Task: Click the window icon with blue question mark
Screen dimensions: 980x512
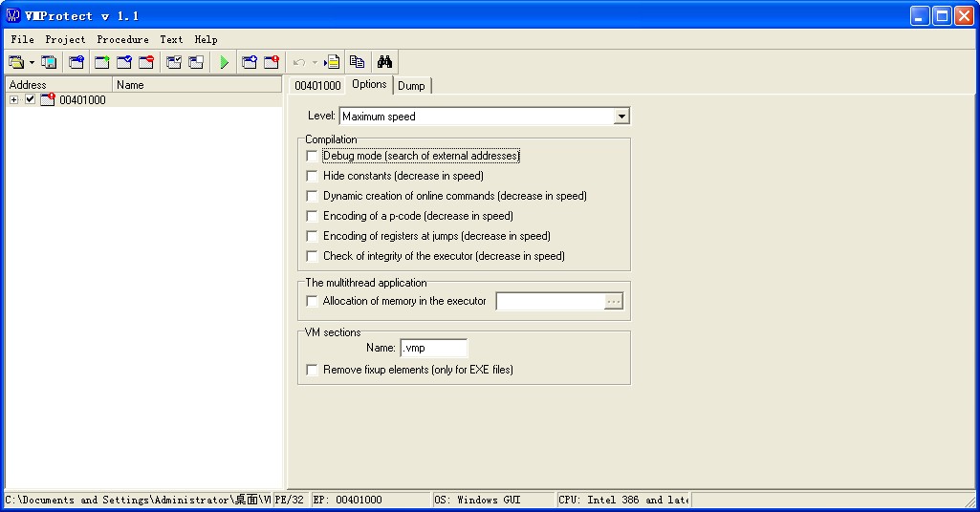Action: (x=76, y=62)
